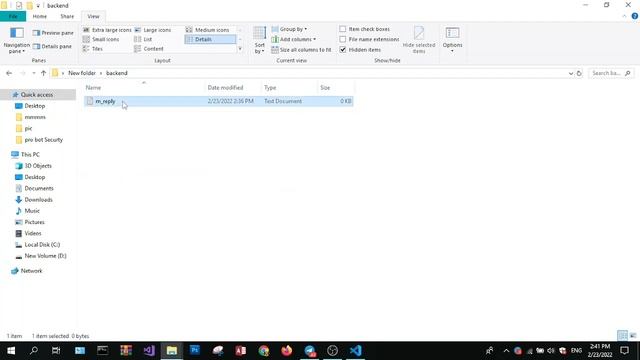
Task: Expand the address bar history dropdown
Action: (x=571, y=73)
